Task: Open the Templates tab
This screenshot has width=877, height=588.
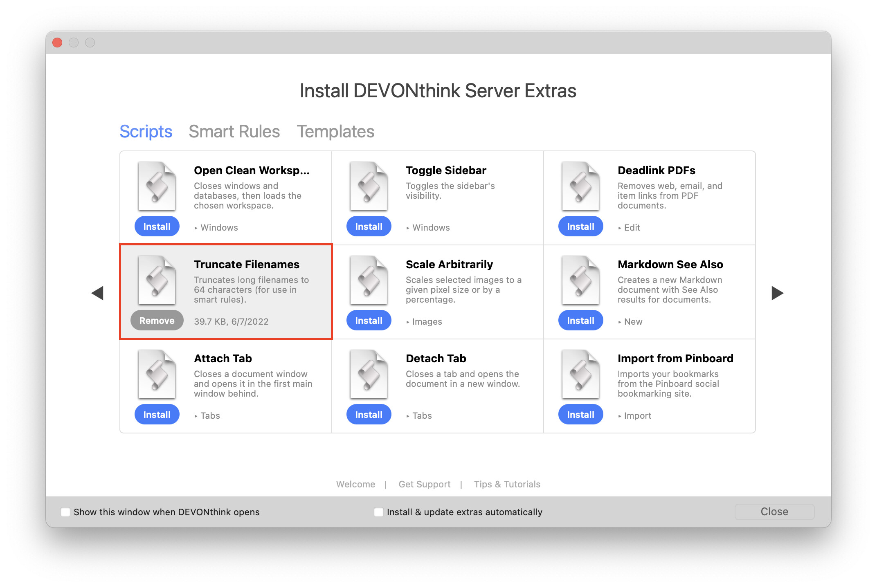Action: point(335,132)
